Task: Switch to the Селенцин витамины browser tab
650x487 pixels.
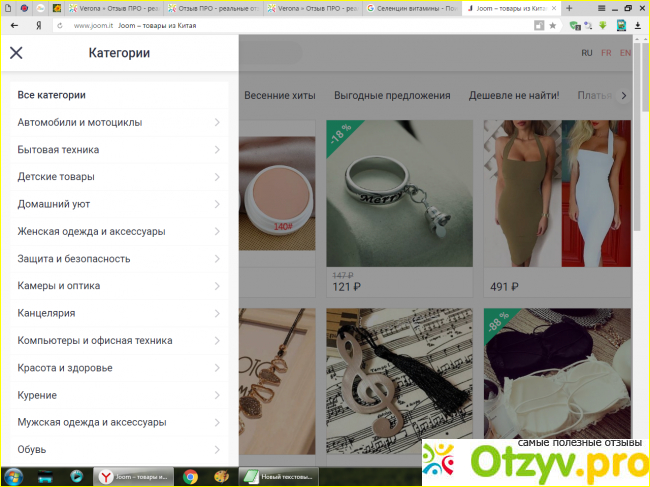Action: [x=411, y=7]
